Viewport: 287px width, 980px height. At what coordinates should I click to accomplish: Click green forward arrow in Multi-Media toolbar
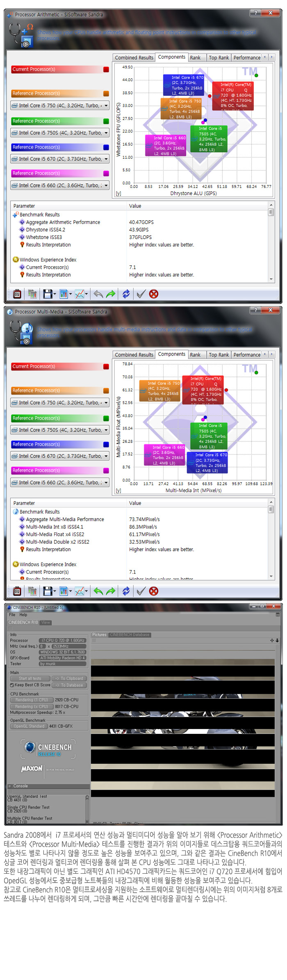[x=111, y=591]
